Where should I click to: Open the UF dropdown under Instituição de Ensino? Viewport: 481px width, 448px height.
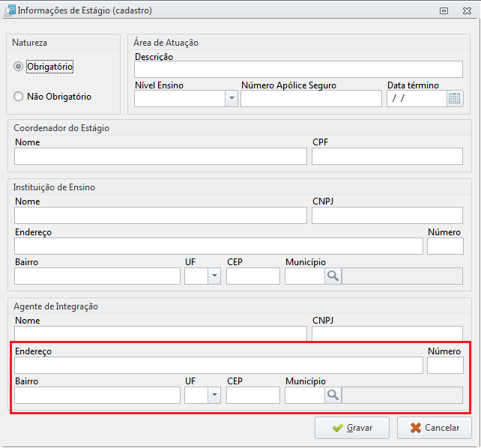[x=214, y=276]
